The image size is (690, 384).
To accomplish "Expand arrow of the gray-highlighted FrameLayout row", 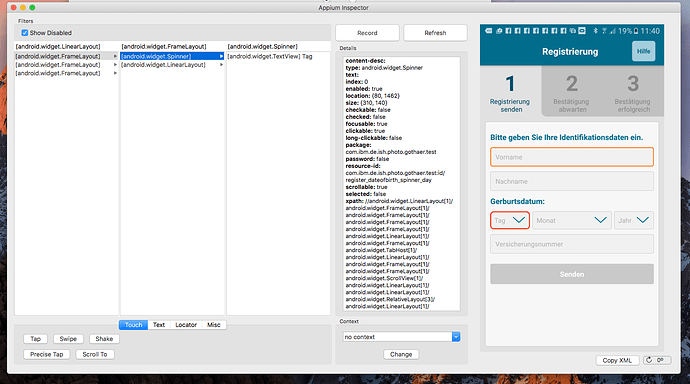I will (x=115, y=56).
